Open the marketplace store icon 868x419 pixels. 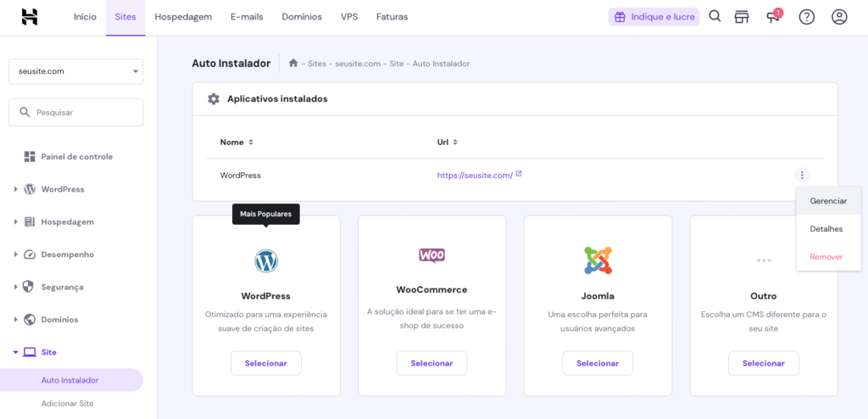pyautogui.click(x=743, y=17)
